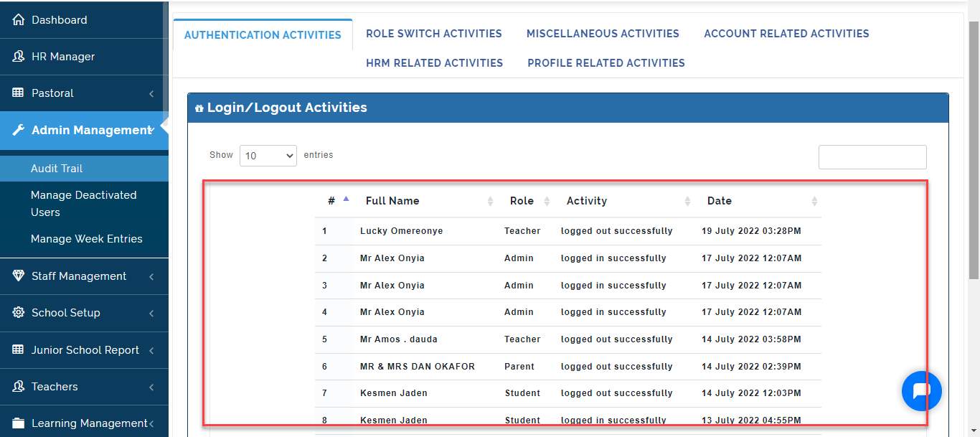
Task: Expand the Teachers menu chevron
Action: 151,387
